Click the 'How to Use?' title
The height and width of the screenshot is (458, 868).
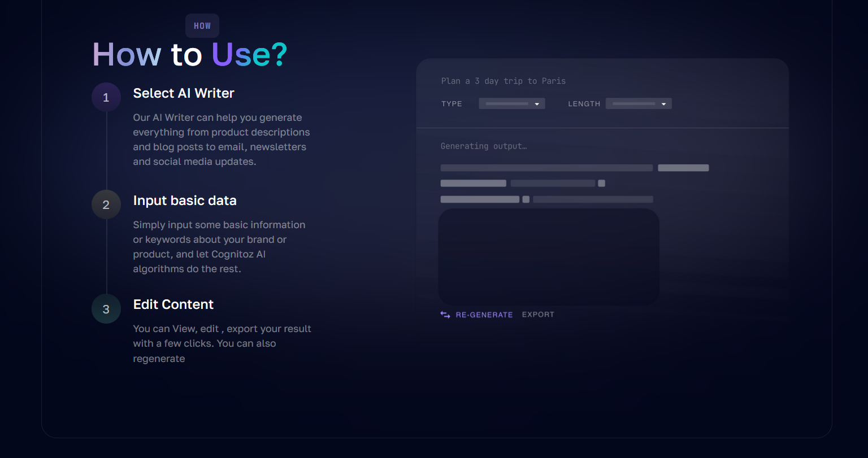coord(190,55)
